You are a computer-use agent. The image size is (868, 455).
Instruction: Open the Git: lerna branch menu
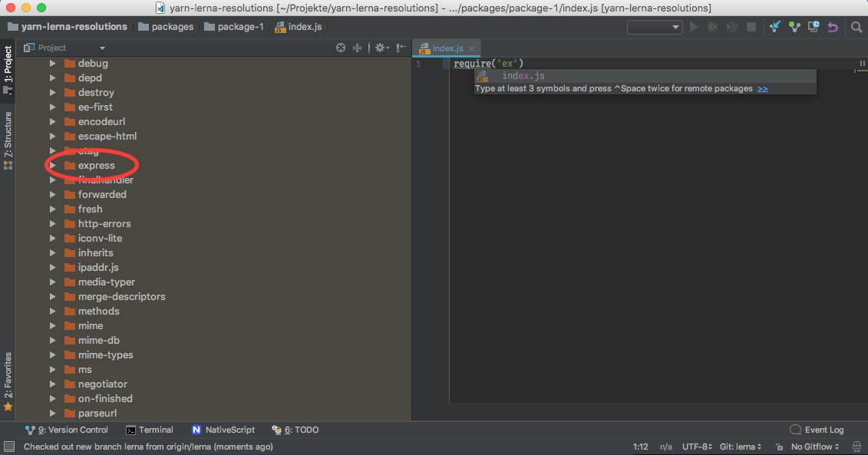click(741, 446)
